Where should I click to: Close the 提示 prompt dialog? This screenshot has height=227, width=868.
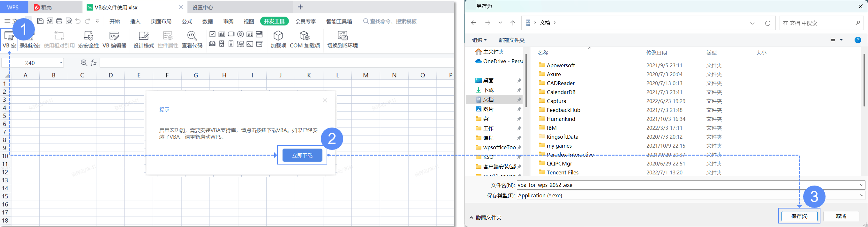[325, 100]
